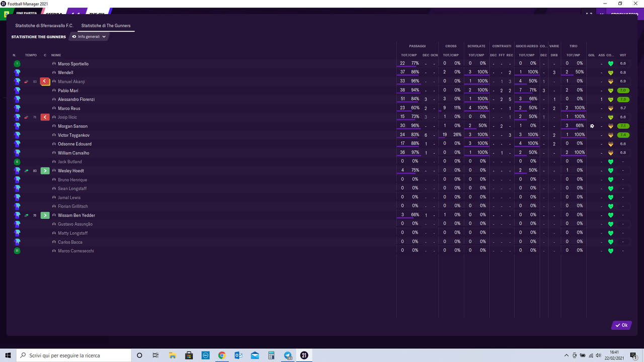
Task: Click the GIOCO AEREO column group header
Action: (x=527, y=46)
